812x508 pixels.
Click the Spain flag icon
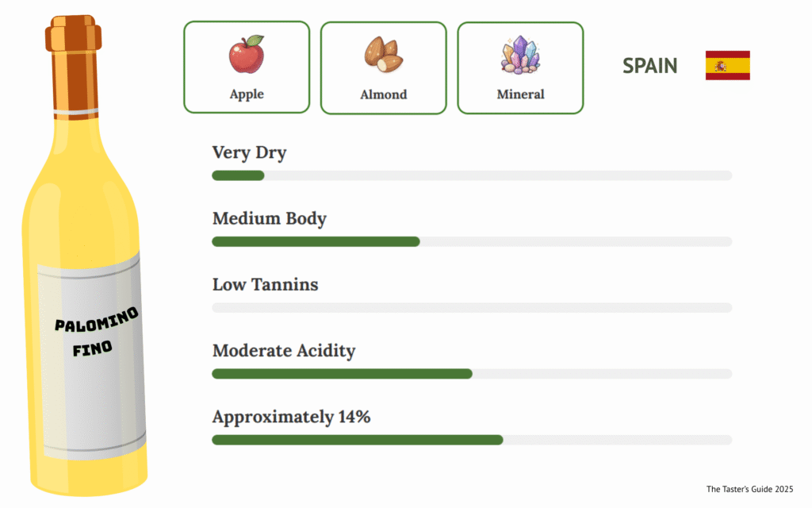(x=727, y=66)
